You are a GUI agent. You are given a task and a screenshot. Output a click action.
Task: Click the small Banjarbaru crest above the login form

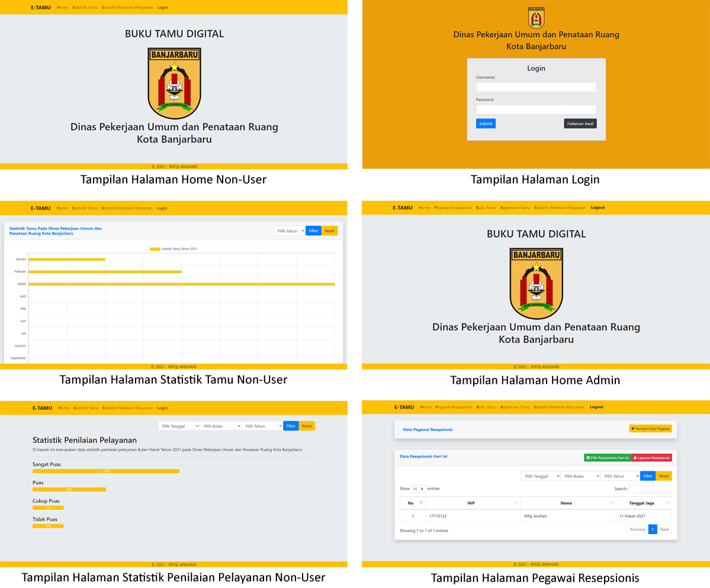point(536,18)
